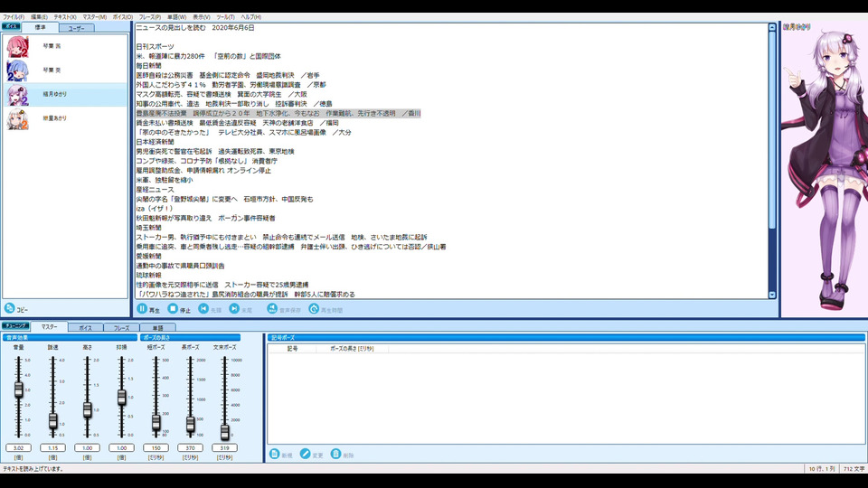Click the 音声保存 save audio icon
Viewport: 868px width, 488px height.
pyautogui.click(x=272, y=309)
